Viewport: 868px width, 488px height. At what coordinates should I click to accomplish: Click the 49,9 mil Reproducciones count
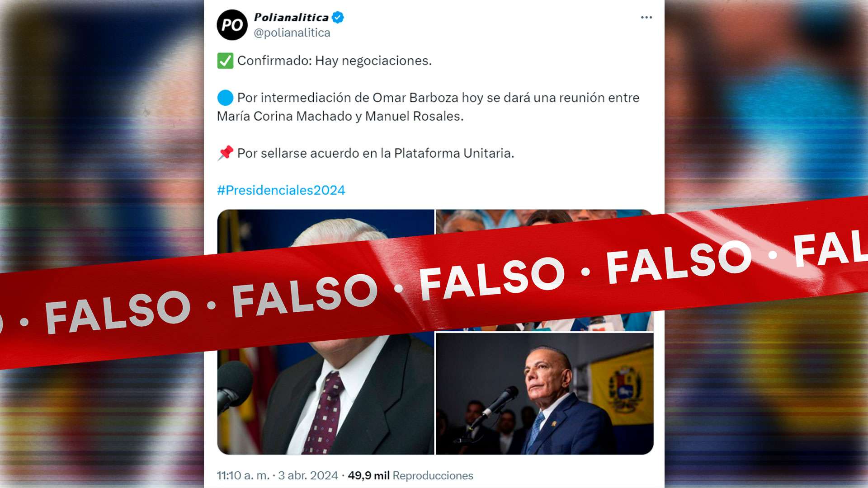pos(410,475)
